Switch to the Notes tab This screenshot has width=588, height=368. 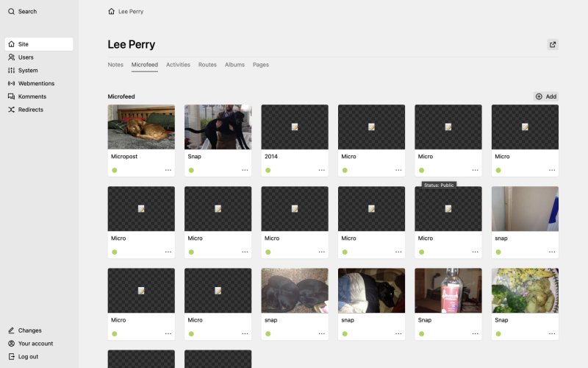[x=115, y=65]
